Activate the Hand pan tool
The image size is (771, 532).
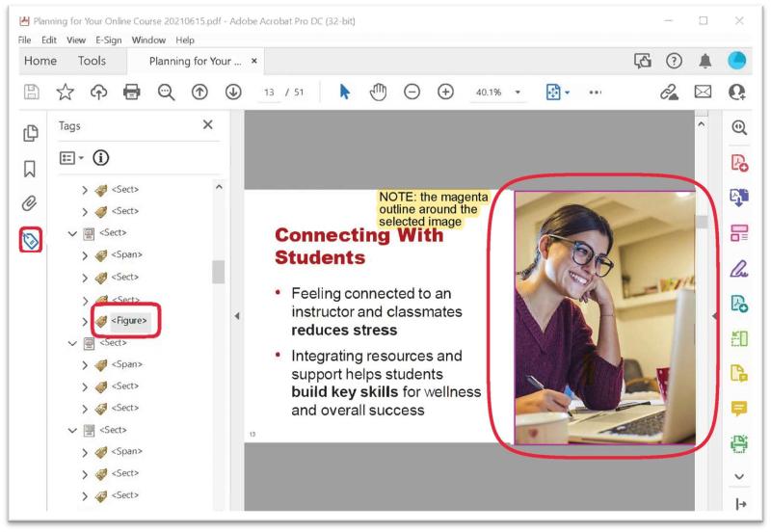point(378,92)
